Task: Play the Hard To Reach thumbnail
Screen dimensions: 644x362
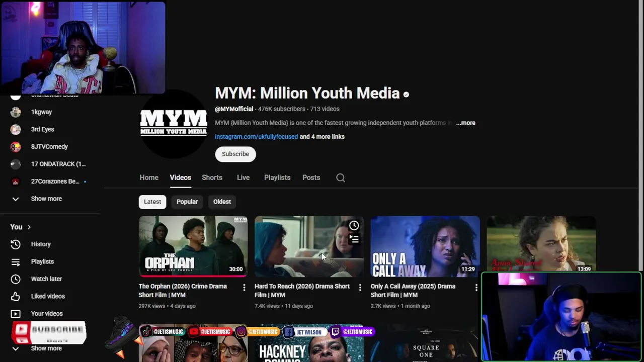Action: 309,246
